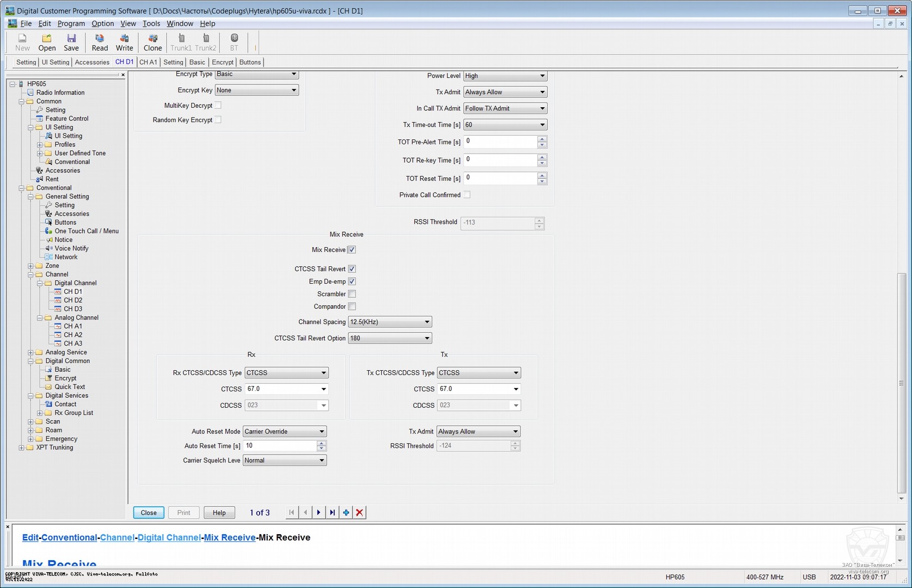Toggle the Compandor checkbox
912x588 pixels.
352,307
